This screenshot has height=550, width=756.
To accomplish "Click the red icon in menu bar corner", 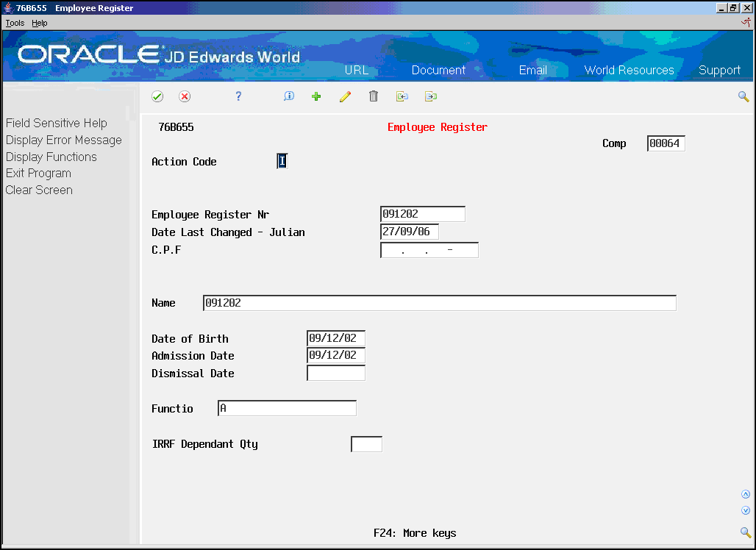I will [x=746, y=22].
